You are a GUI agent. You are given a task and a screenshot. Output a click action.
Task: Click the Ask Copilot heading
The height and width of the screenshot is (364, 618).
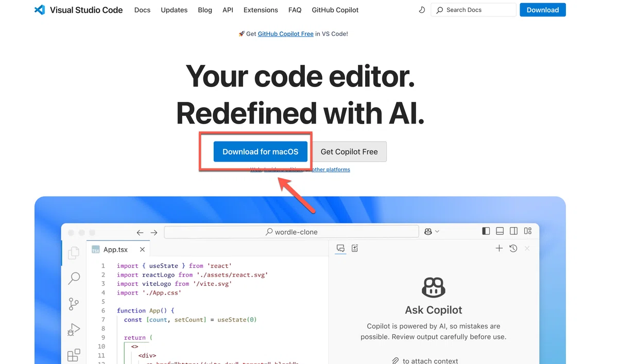pyautogui.click(x=434, y=310)
